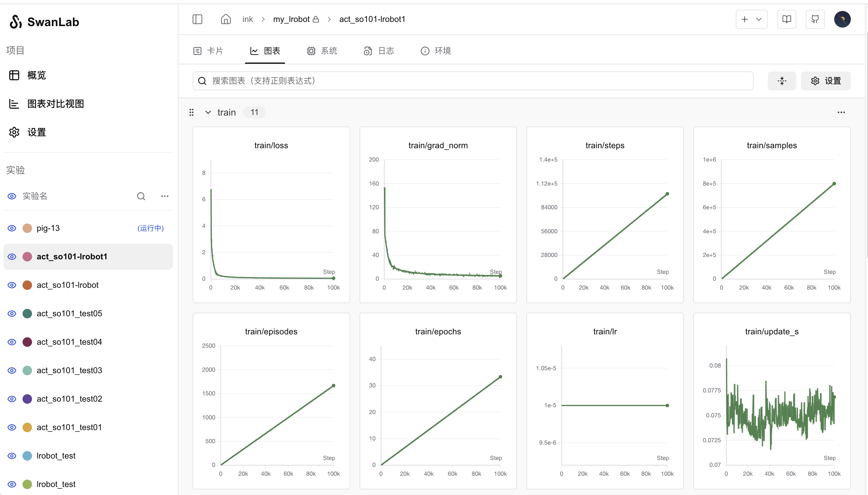Select pig-13 experiment row
The image size is (868, 495).
88,228
